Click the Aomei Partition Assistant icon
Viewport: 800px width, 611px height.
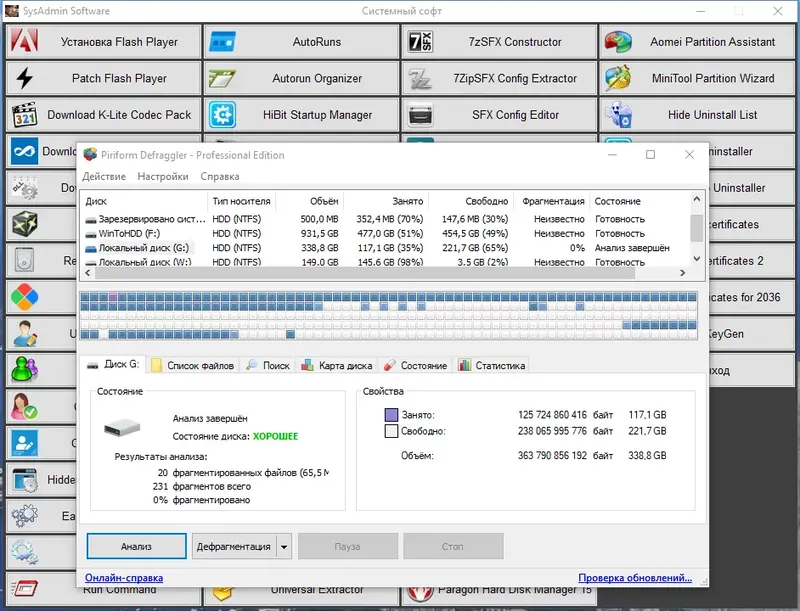click(x=618, y=42)
